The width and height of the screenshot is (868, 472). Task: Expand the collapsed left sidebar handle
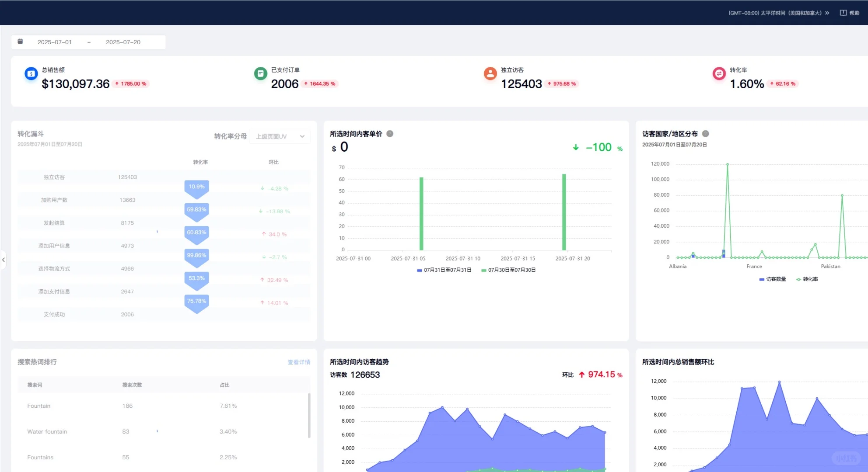point(3,260)
